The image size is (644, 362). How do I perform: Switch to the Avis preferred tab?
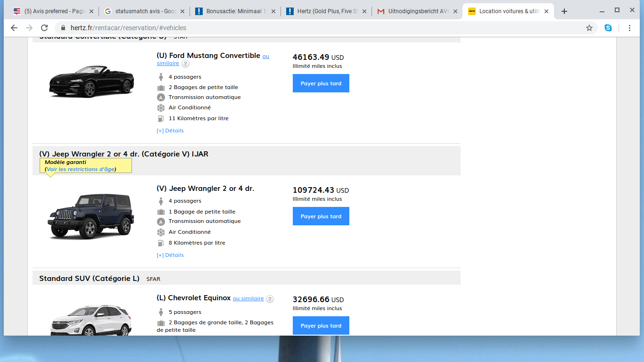(52, 11)
